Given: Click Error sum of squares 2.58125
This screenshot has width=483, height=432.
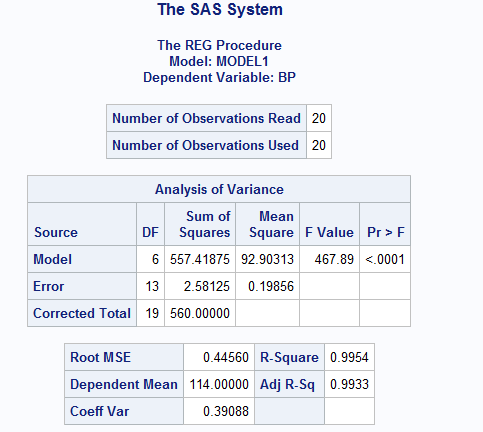Looking at the screenshot, I should tap(207, 286).
